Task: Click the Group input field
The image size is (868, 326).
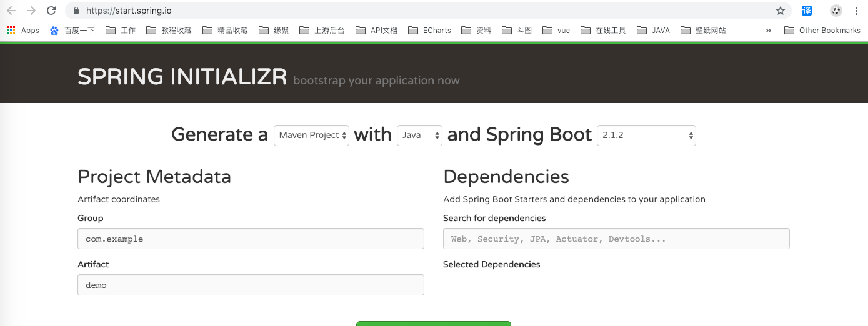Action: (x=251, y=239)
